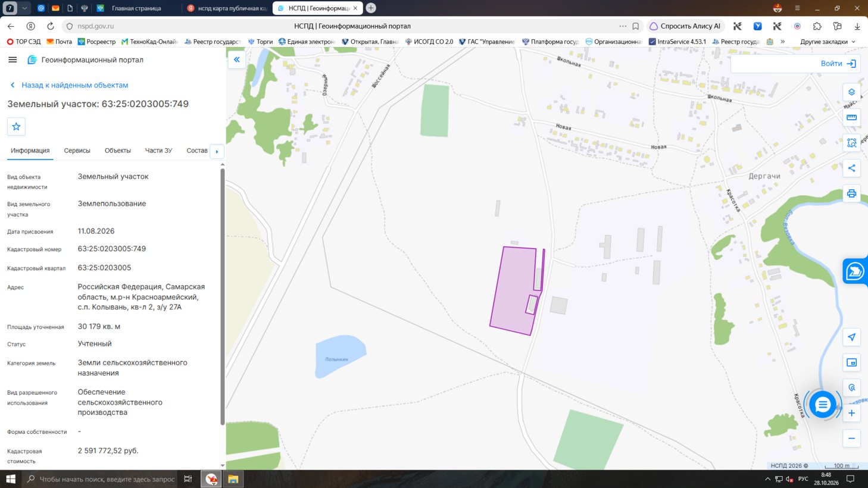
Task: Add parcel to favorites with star icon
Action: [x=16, y=126]
